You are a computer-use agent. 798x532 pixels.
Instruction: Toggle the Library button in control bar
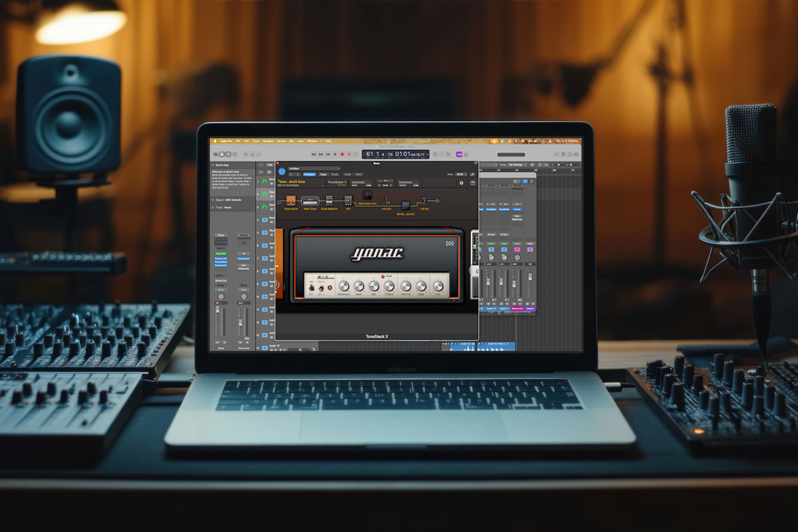pyautogui.click(x=216, y=154)
